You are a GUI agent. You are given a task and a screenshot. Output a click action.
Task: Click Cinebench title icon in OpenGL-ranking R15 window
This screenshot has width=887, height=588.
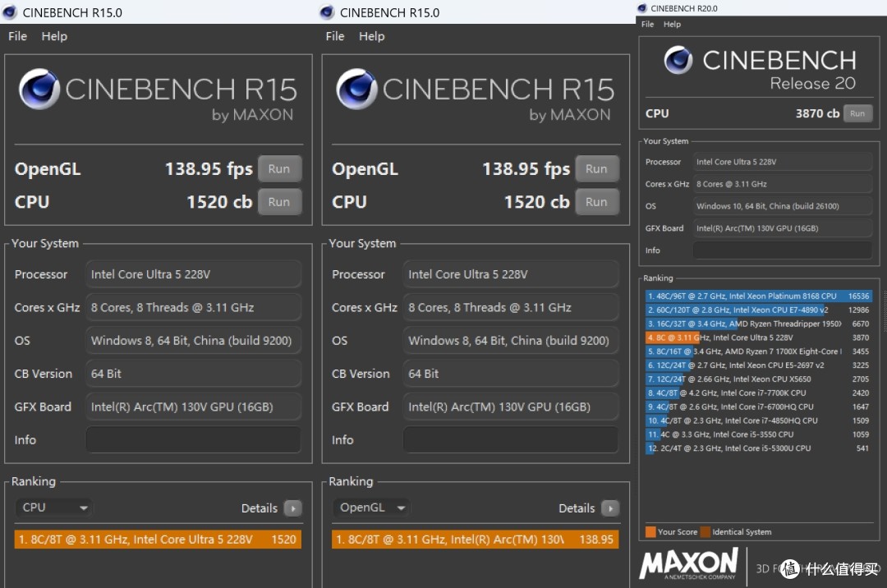[327, 12]
